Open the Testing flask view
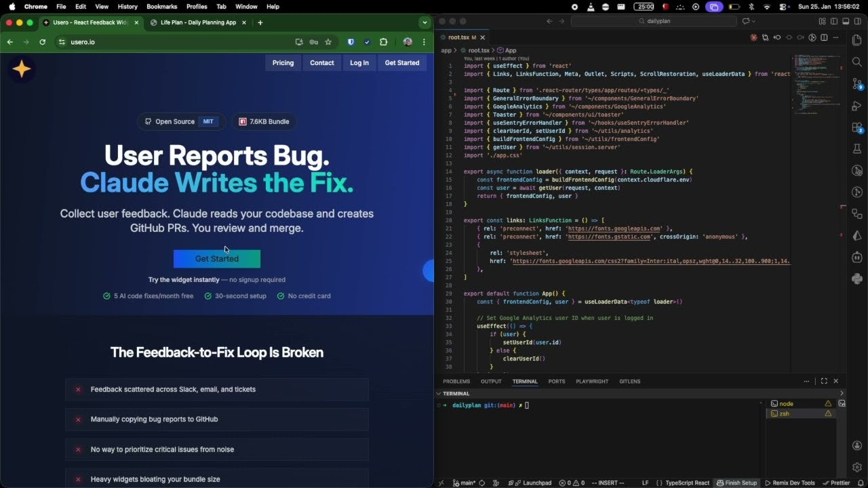Image resolution: width=868 pixels, height=488 pixels. point(857,148)
